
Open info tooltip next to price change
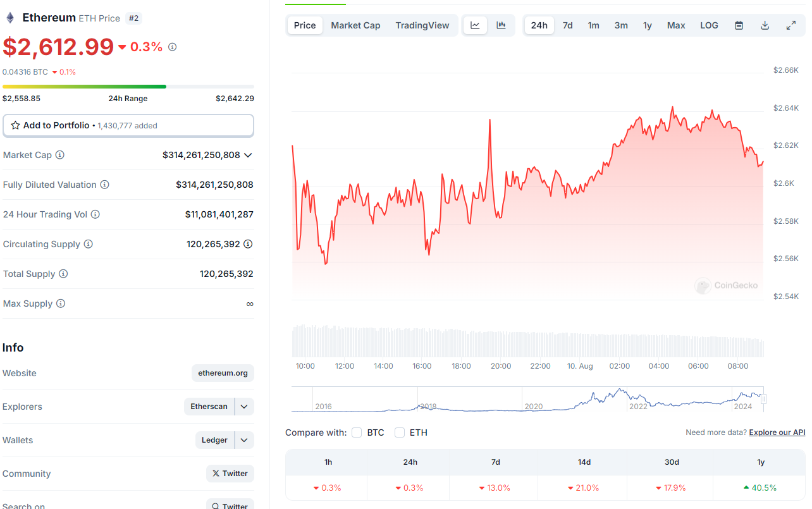(173, 47)
